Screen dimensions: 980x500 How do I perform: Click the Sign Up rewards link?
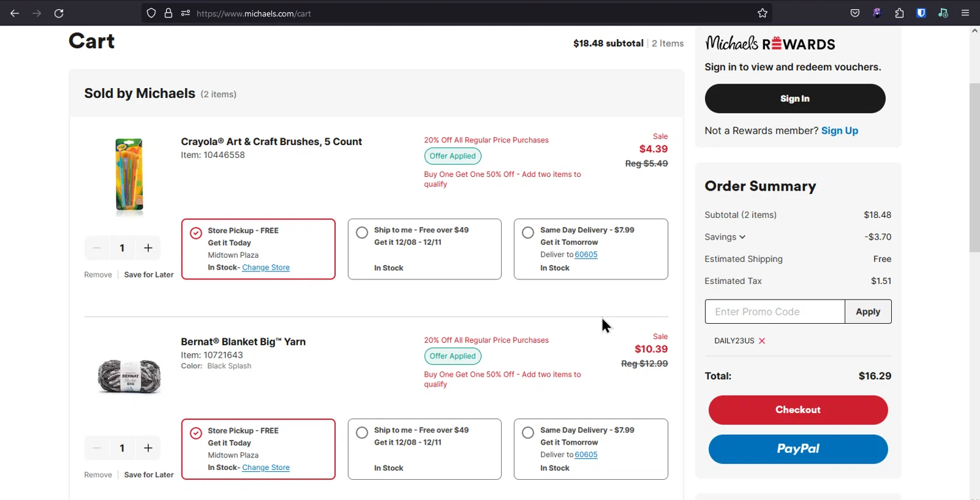pos(840,131)
